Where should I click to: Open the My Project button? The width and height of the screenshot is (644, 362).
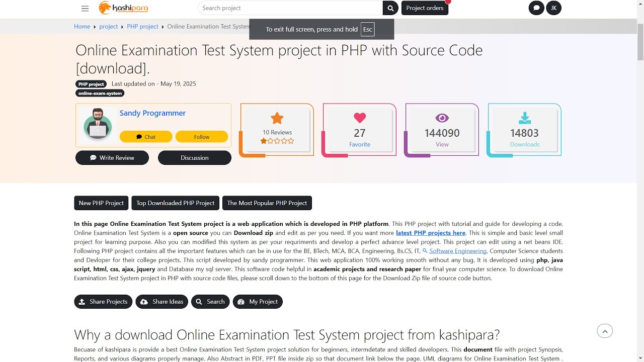pyautogui.click(x=258, y=302)
